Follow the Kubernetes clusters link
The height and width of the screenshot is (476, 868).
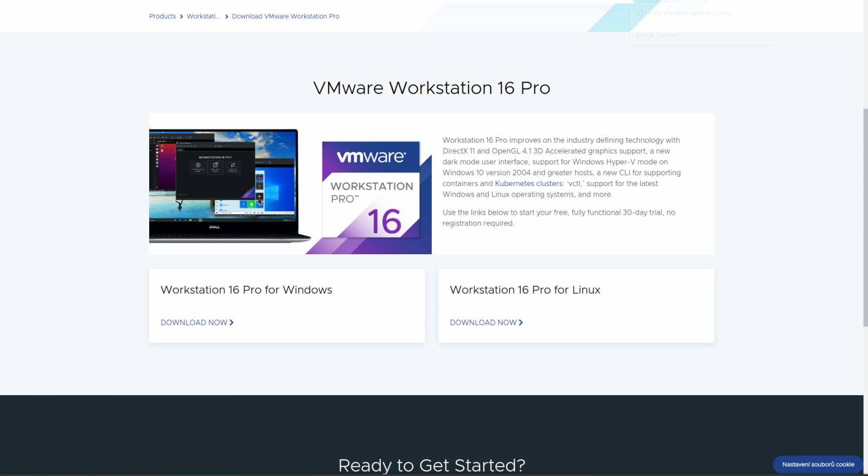tap(528, 184)
